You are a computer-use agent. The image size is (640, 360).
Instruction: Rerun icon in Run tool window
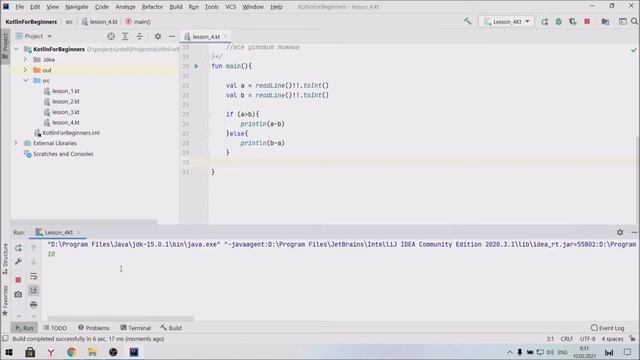(18, 248)
